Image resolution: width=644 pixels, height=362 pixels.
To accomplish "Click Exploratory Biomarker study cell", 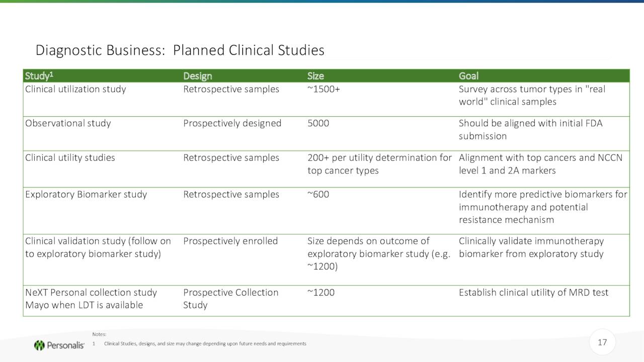I will (86, 194).
